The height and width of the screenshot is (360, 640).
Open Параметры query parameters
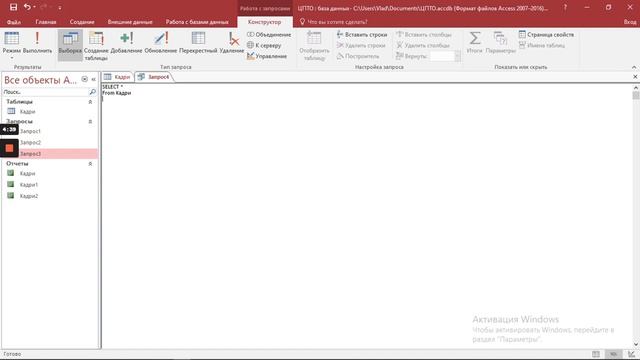(500, 42)
